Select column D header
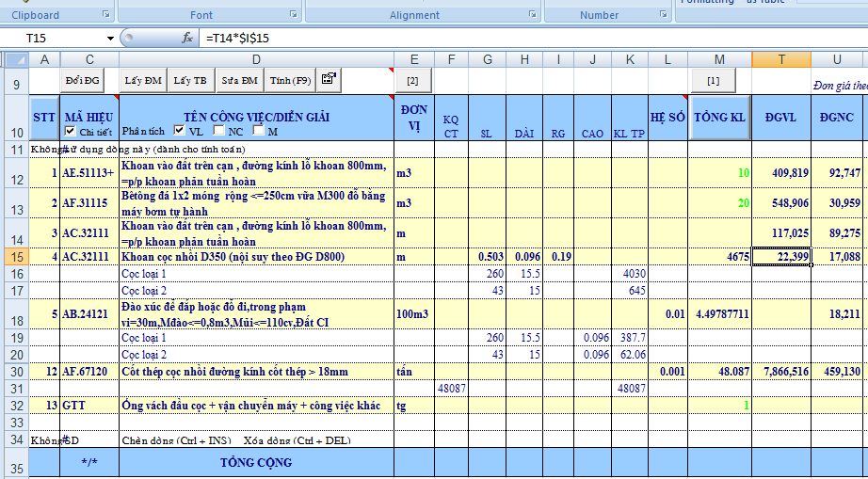868x479 pixels. 256,59
